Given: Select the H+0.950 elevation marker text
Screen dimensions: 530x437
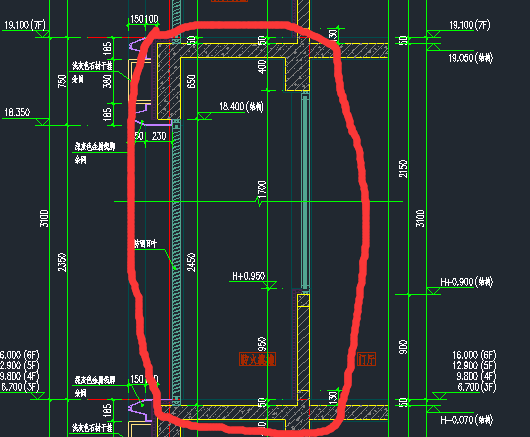Looking at the screenshot, I should (248, 276).
